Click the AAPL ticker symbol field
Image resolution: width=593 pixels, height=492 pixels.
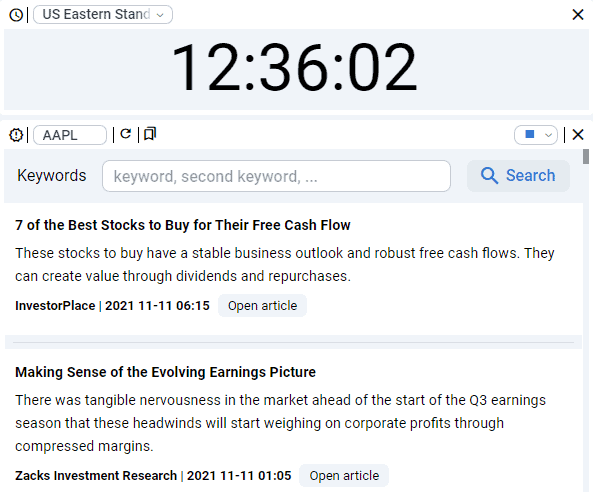tap(70, 135)
